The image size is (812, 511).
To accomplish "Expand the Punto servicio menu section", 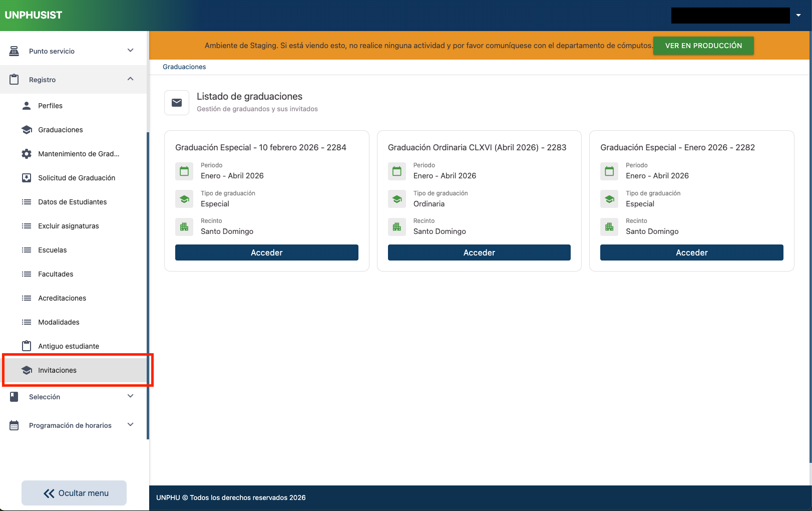I will pyautogui.click(x=130, y=51).
